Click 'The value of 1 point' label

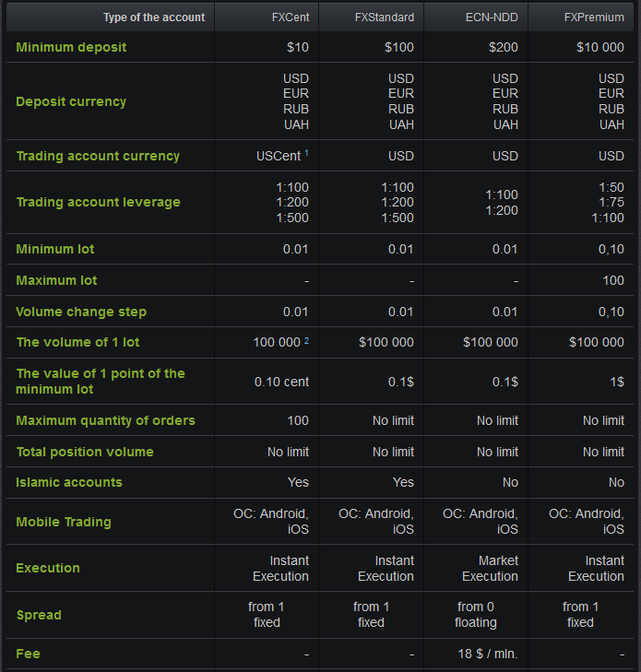coord(101,381)
